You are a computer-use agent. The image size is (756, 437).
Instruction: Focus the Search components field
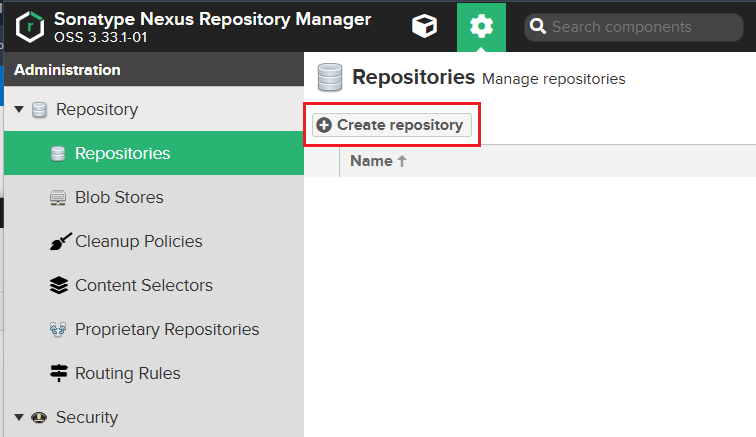(x=634, y=27)
